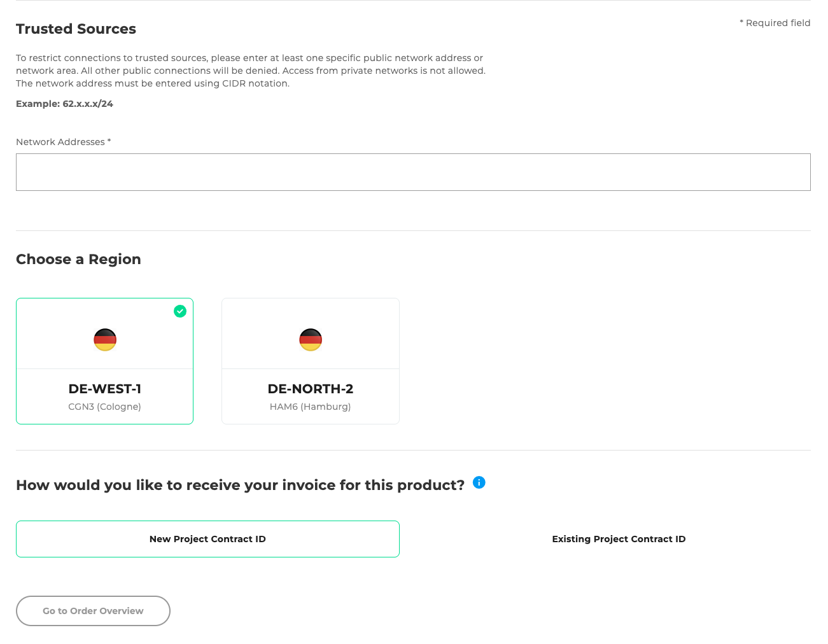Viewport: 828px width, 644px height.
Task: Select the DE-NORTH-2 region name
Action: coord(311,389)
